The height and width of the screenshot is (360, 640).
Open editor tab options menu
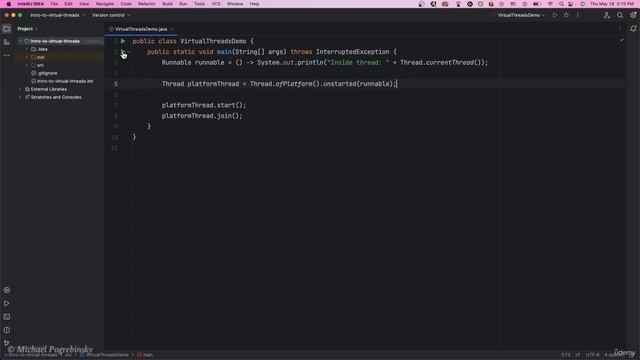coord(620,29)
